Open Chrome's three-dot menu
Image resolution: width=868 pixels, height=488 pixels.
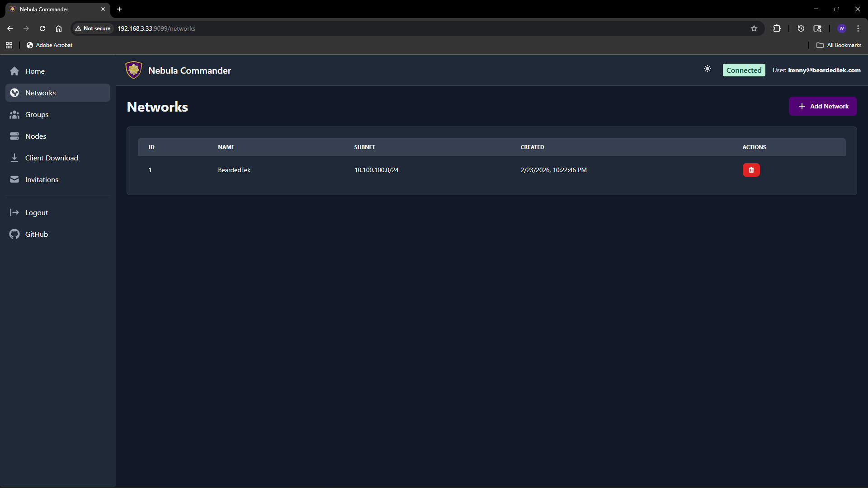click(858, 28)
